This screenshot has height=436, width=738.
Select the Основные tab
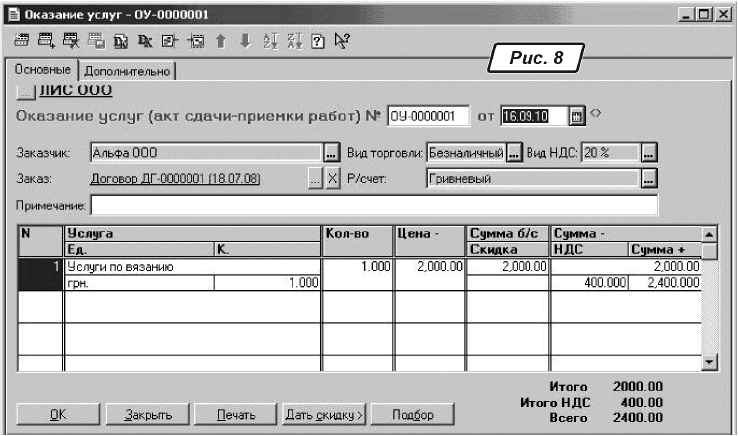[42, 70]
